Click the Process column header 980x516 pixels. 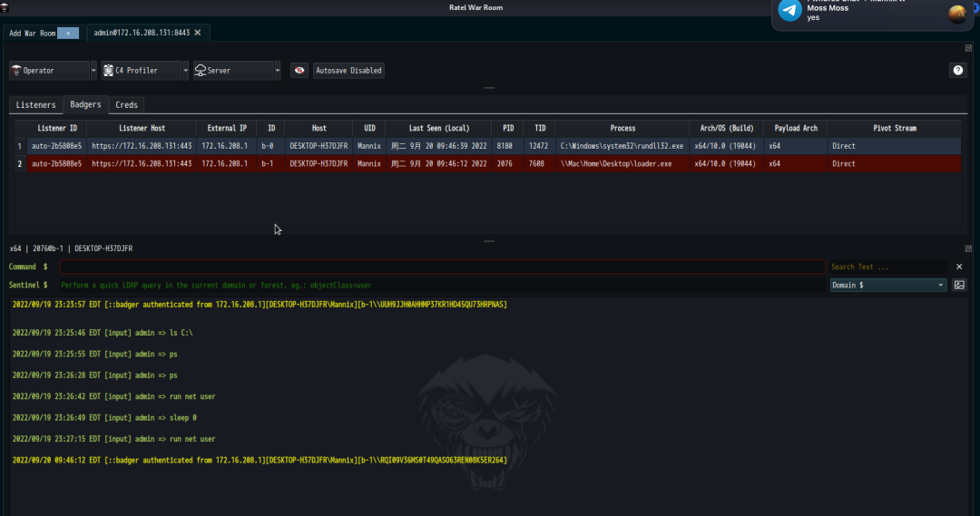tap(622, 128)
